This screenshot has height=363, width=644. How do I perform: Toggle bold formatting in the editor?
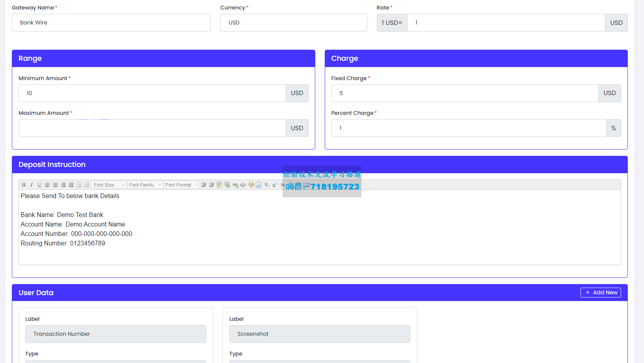pyautogui.click(x=24, y=185)
